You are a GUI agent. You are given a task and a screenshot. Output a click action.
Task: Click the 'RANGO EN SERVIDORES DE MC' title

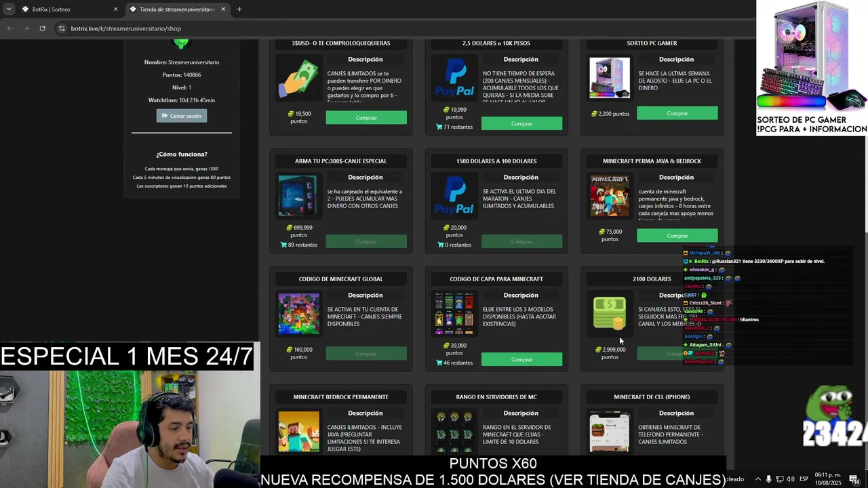pos(496,397)
